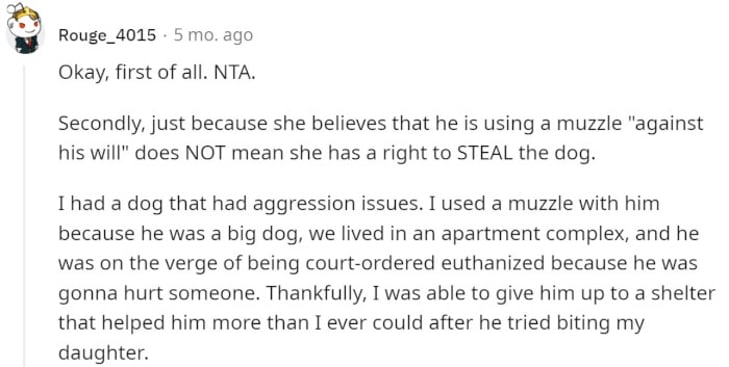
Task: Click the quoted phrase "against his will"
Action: pos(381,139)
